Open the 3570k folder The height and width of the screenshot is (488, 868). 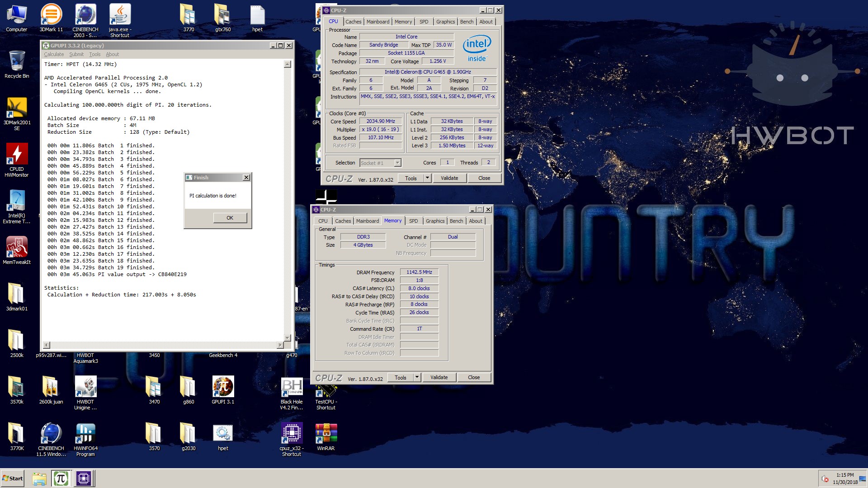click(x=17, y=390)
